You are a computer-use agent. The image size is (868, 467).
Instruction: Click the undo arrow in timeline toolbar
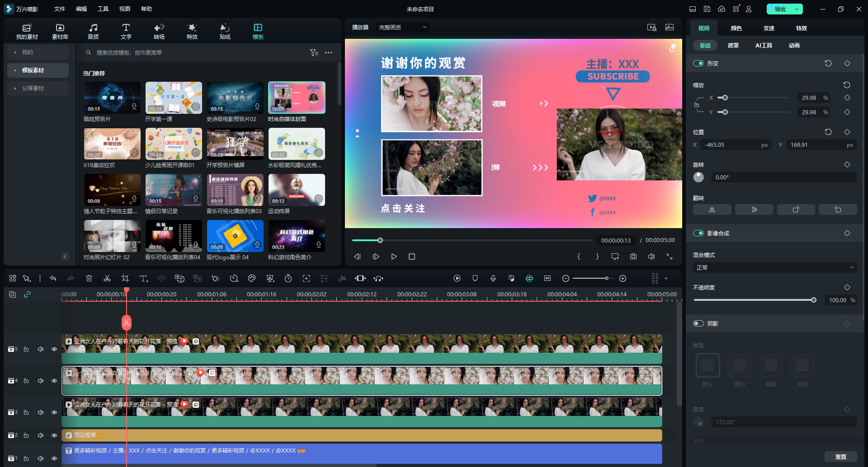pyautogui.click(x=53, y=278)
